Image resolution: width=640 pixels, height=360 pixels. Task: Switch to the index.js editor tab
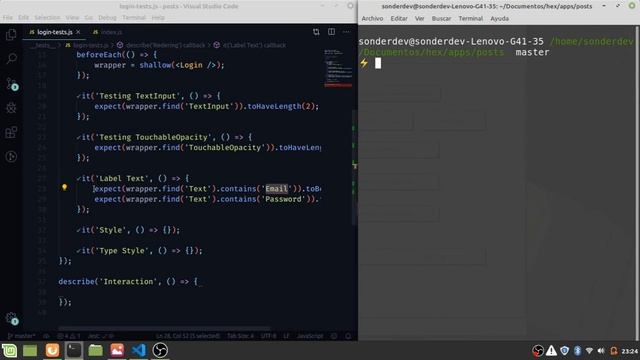(x=107, y=32)
